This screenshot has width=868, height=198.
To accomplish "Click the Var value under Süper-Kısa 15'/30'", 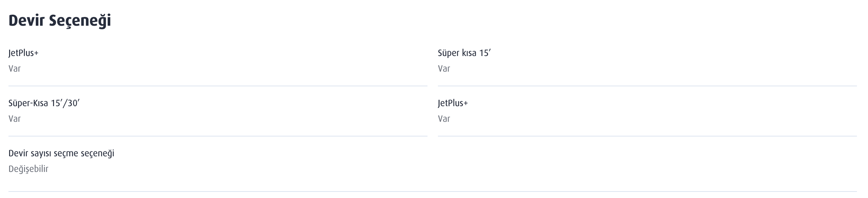I will click(15, 119).
